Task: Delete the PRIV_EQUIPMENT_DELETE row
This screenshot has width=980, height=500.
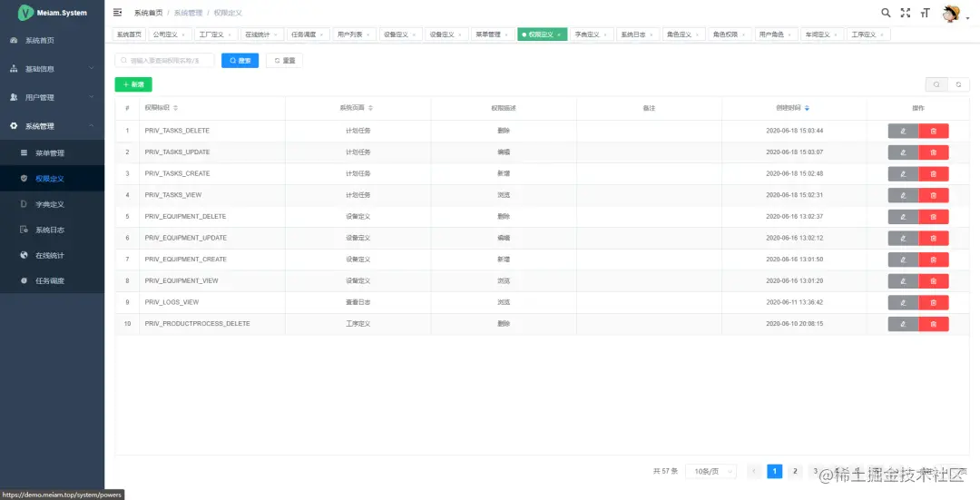Action: tap(934, 217)
